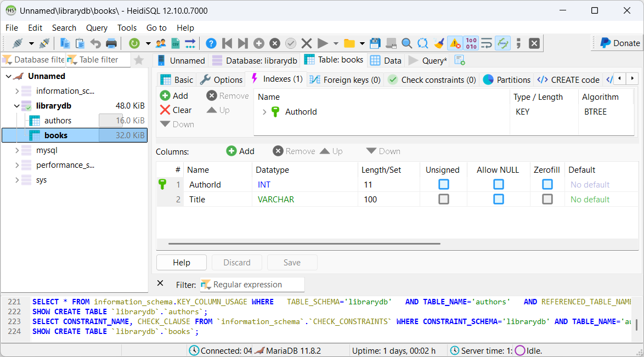
Task: Toggle Unsigned checkbox for AuthorId column
Action: coord(443,185)
